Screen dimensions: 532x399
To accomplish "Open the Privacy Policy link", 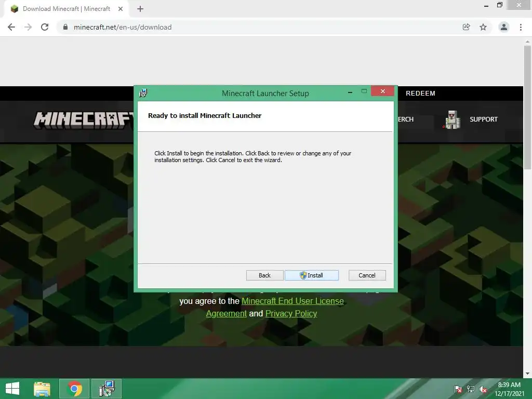I will (x=291, y=313).
